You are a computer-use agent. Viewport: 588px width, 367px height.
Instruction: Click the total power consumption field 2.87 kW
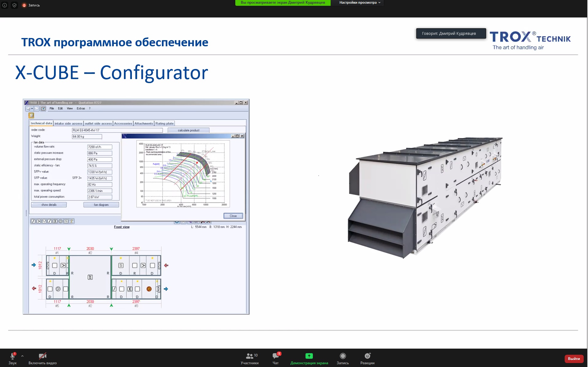click(x=100, y=197)
